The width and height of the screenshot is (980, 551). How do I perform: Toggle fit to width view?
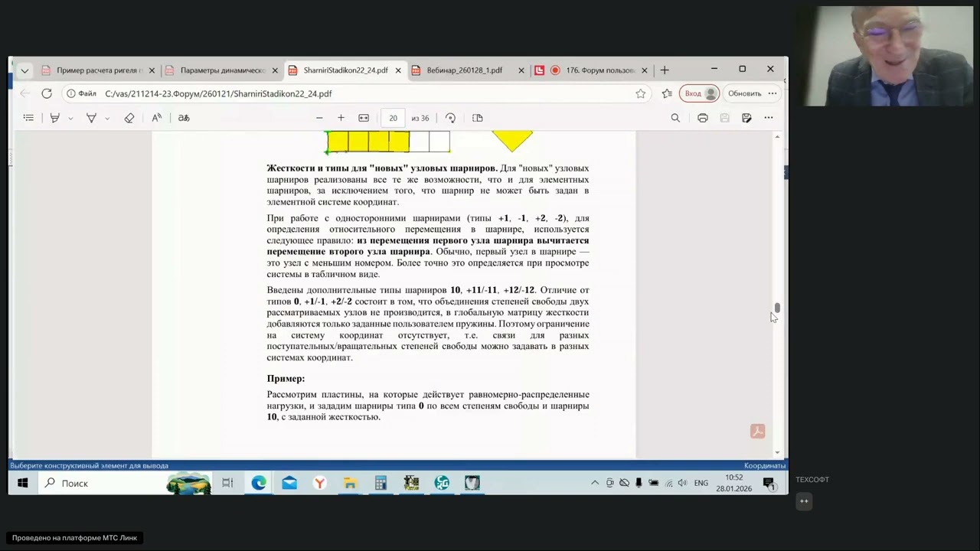[364, 118]
